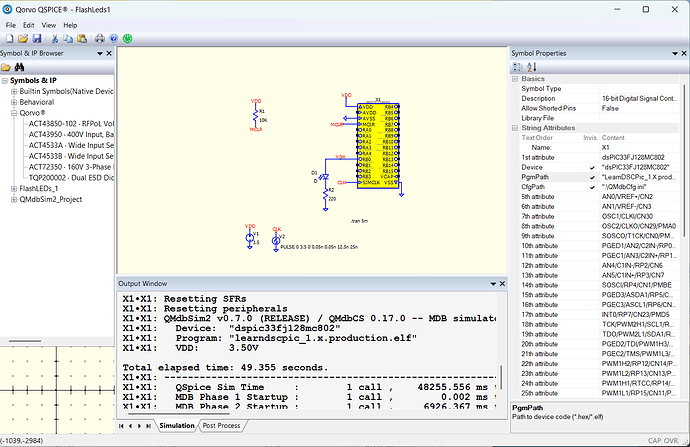
Task: Open Symbol Properties panel dropdown arrow
Action: 675,53
